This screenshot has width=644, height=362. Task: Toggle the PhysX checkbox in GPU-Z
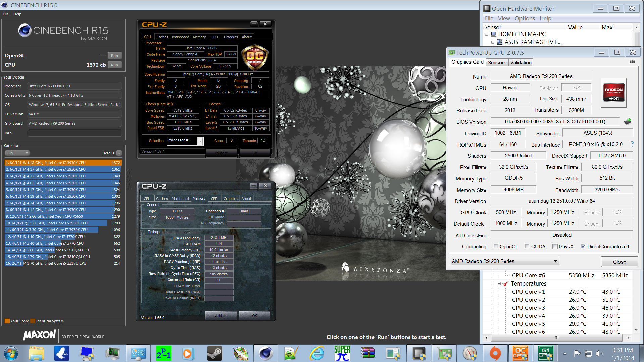(x=555, y=246)
